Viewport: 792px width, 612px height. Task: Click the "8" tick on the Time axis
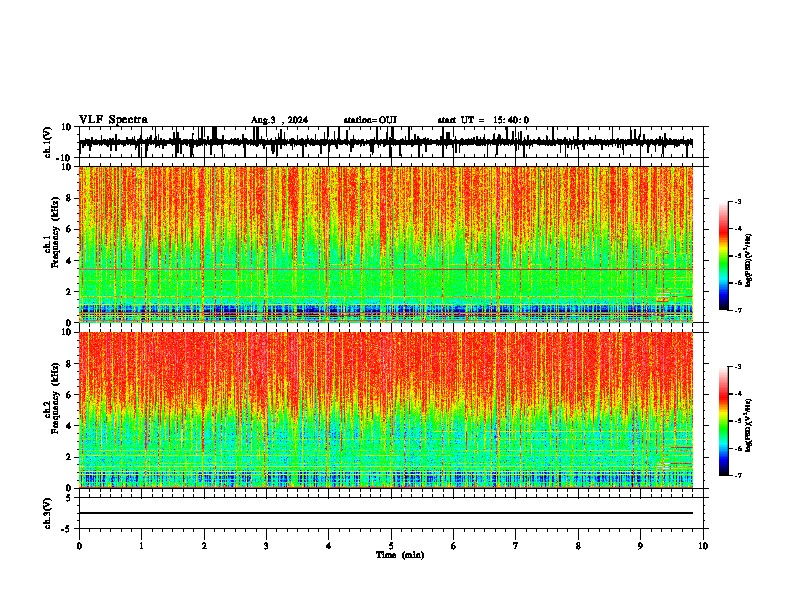click(578, 546)
